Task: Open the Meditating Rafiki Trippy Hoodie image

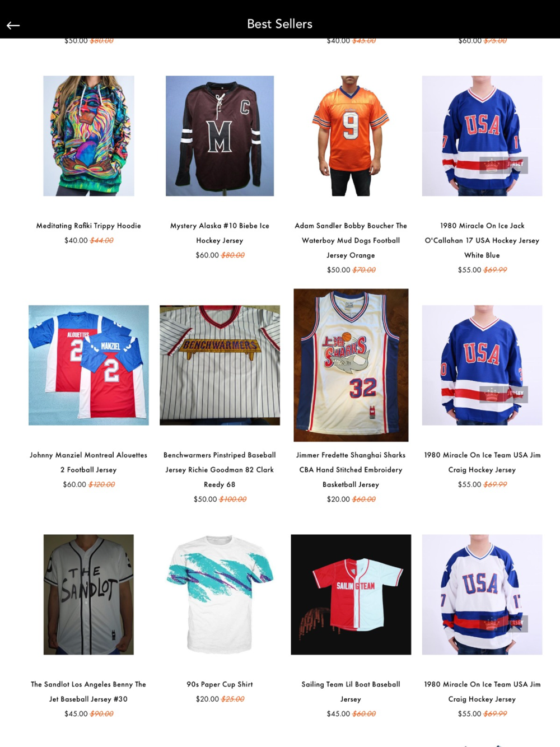Action: [88, 136]
